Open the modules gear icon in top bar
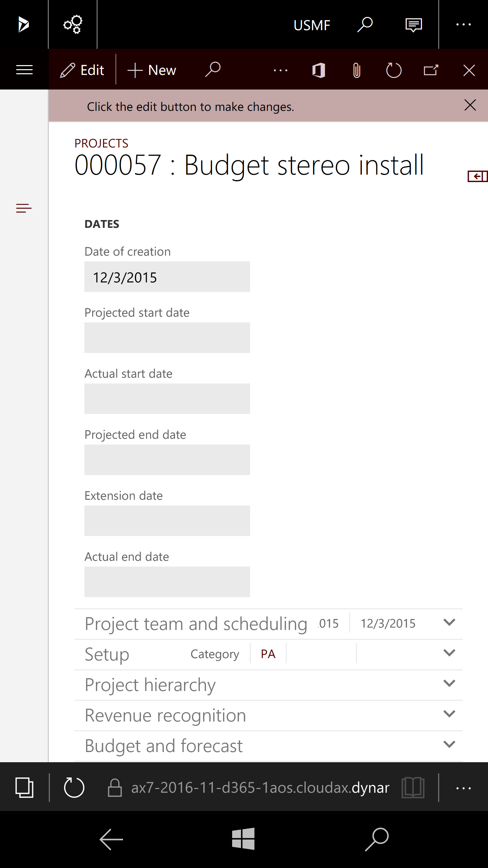The image size is (488, 868). tap(73, 25)
